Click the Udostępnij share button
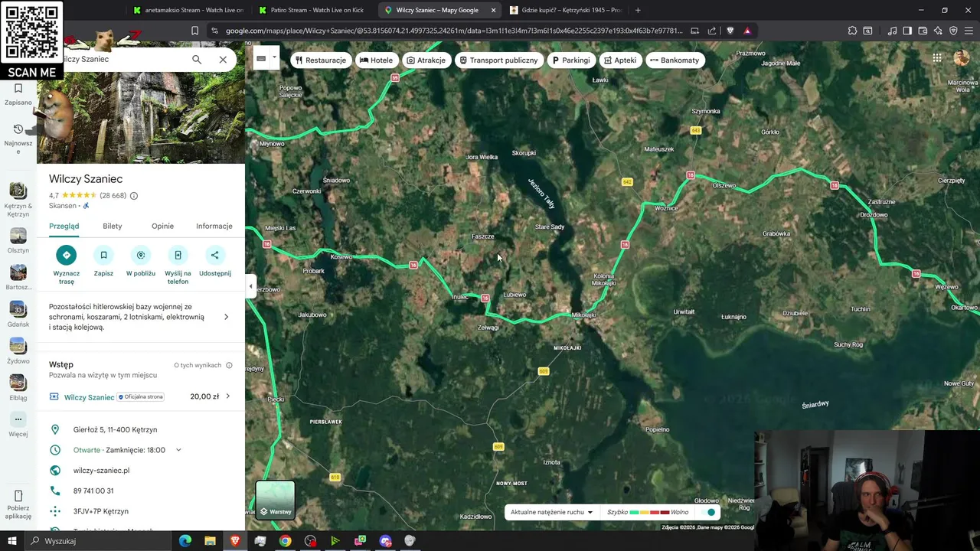The height and width of the screenshot is (551, 980). pos(215,262)
